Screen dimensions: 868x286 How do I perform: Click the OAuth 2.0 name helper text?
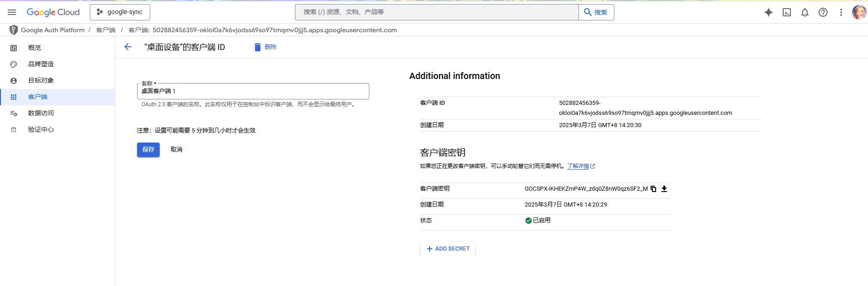tap(249, 104)
